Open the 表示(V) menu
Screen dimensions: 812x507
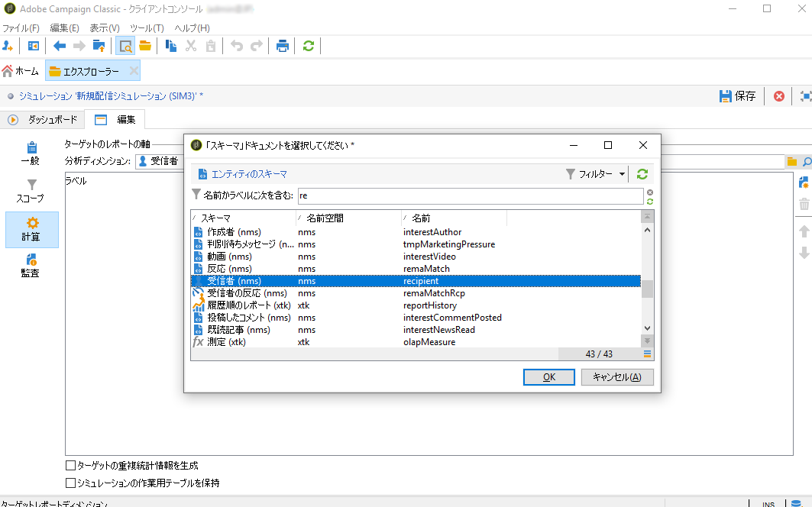[x=105, y=28]
